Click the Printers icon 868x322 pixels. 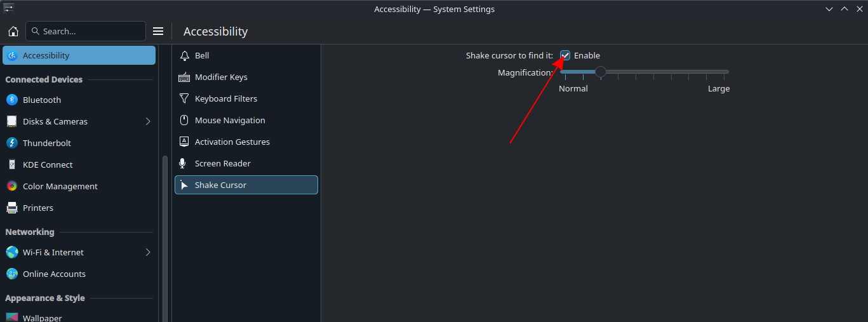click(11, 208)
